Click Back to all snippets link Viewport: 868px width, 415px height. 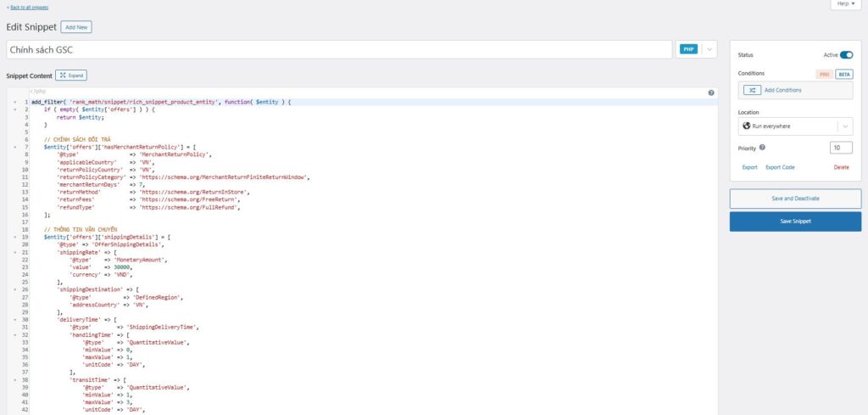coord(29,7)
